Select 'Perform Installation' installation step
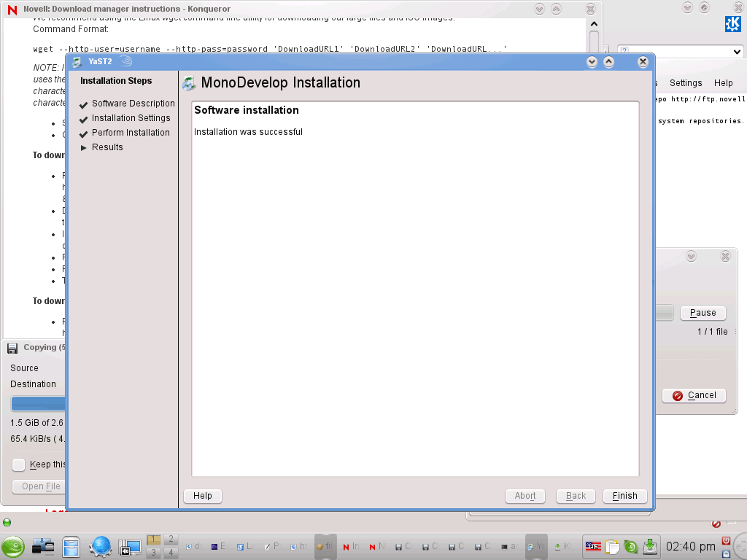The image size is (747, 560). click(131, 133)
